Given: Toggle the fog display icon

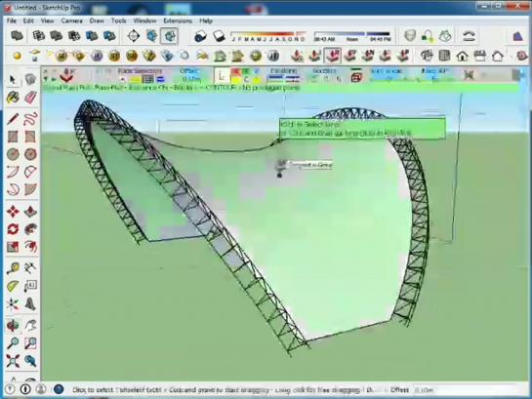Looking at the screenshot, I should [219, 36].
